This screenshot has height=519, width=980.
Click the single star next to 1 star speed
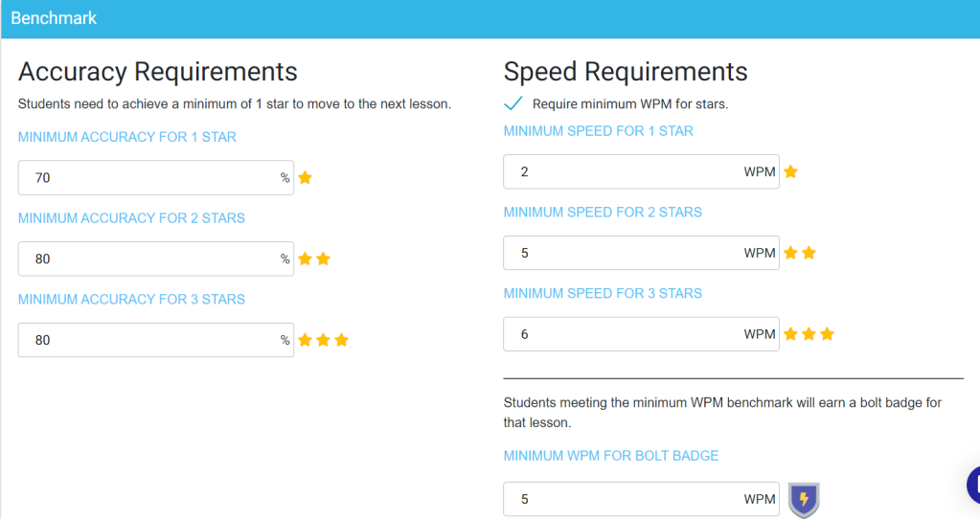(790, 171)
